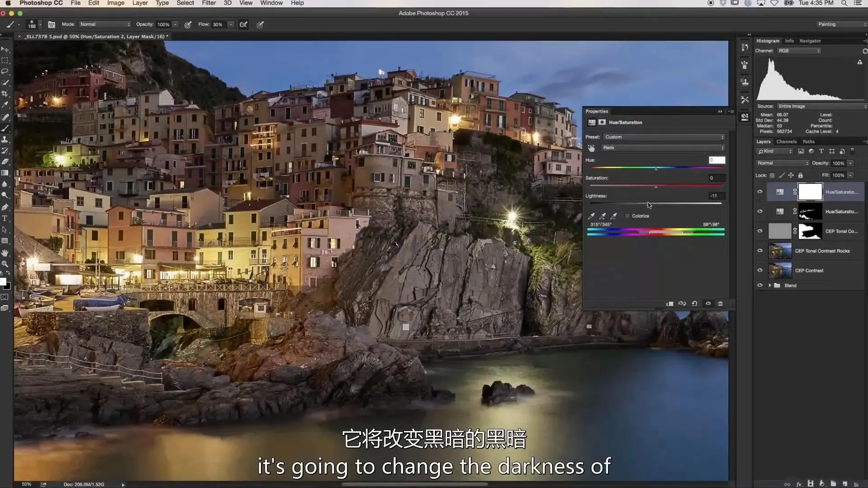Click the on-image targeted adjustment hand icon
The image size is (868, 488).
pyautogui.click(x=591, y=148)
